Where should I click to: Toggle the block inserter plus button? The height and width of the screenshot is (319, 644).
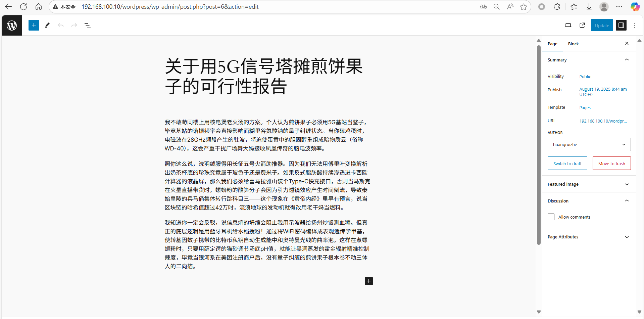pos(34,25)
